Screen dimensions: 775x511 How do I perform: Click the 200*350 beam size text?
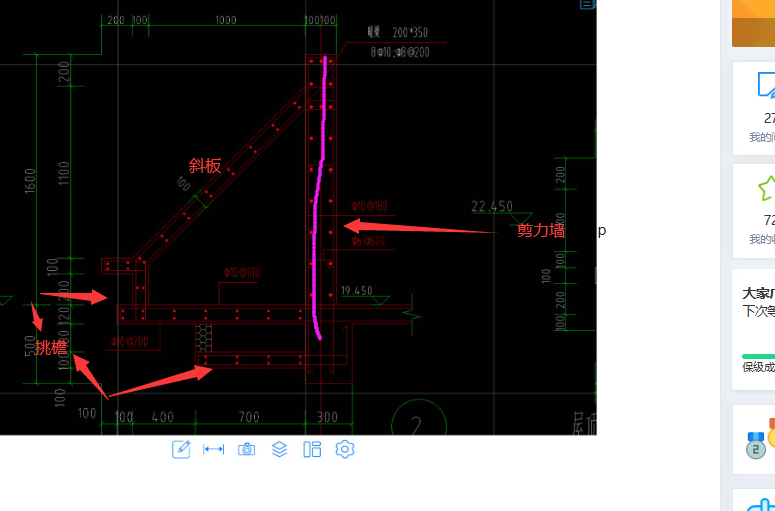[x=410, y=33]
